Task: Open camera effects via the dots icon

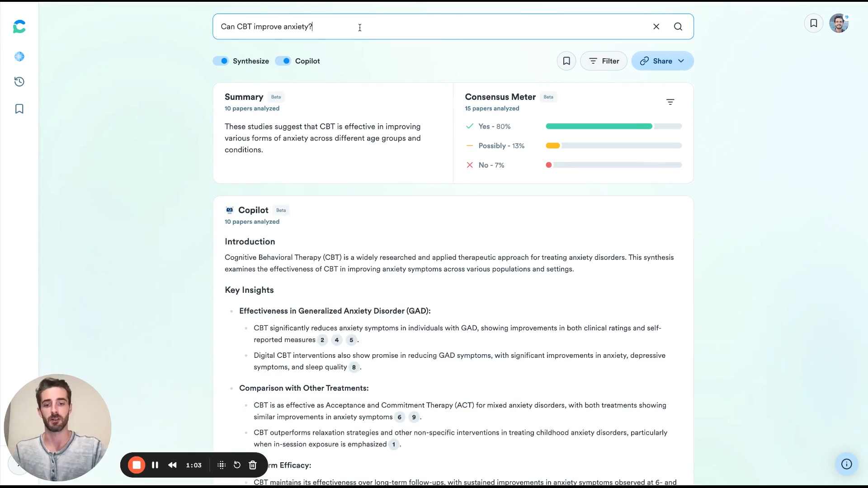Action: click(x=221, y=465)
